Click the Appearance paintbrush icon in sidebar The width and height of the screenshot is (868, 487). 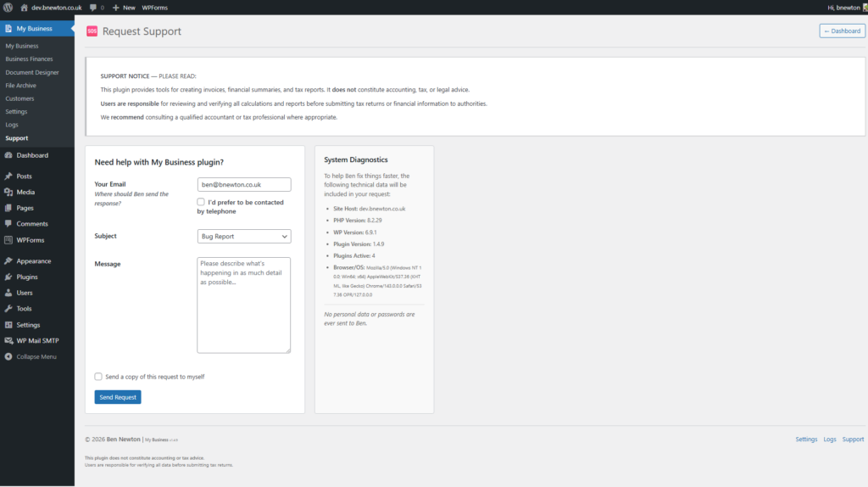coord(8,261)
